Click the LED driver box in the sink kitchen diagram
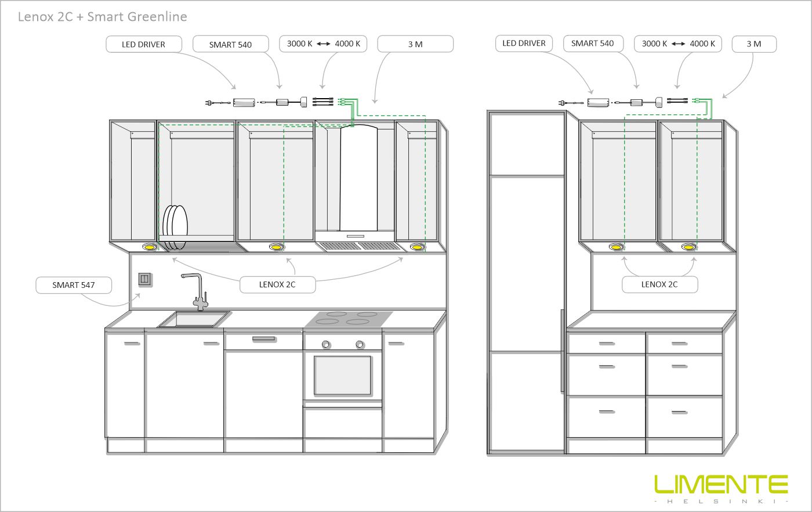 [x=245, y=103]
